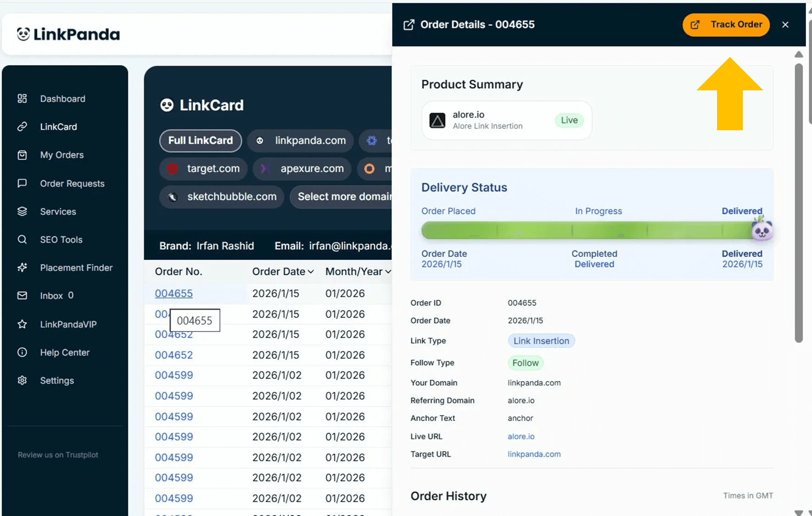Image resolution: width=812 pixels, height=516 pixels.
Task: Open the Month/Year filter dropdown
Action: (x=389, y=272)
